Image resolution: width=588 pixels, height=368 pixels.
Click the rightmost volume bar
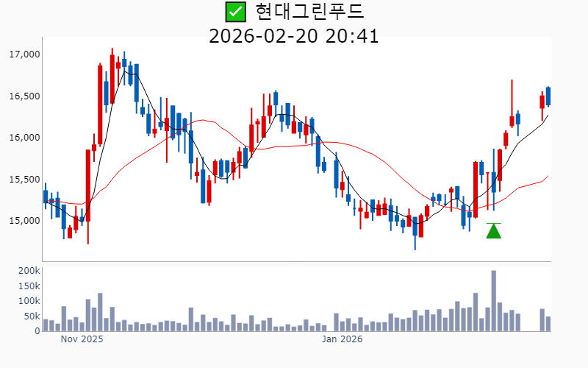click(x=548, y=323)
